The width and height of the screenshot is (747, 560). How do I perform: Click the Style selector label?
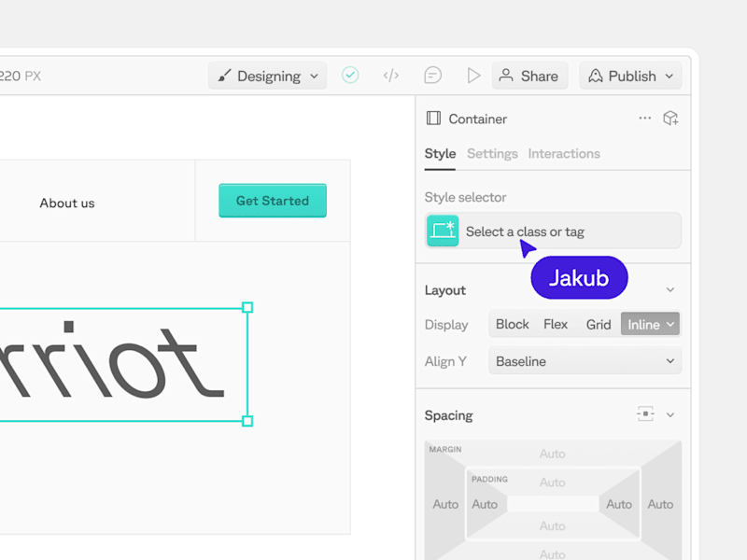pos(465,197)
